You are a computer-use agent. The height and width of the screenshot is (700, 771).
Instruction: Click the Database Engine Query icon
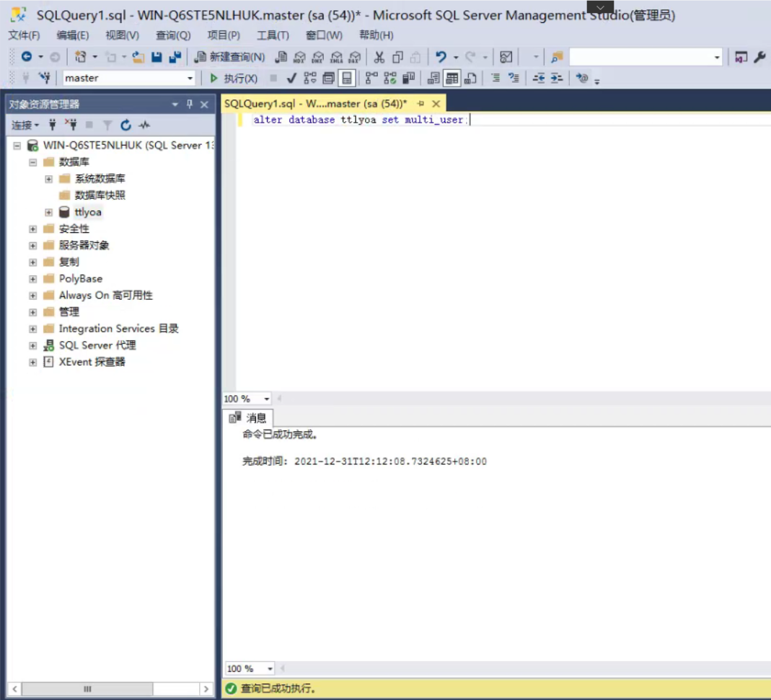pos(281,57)
